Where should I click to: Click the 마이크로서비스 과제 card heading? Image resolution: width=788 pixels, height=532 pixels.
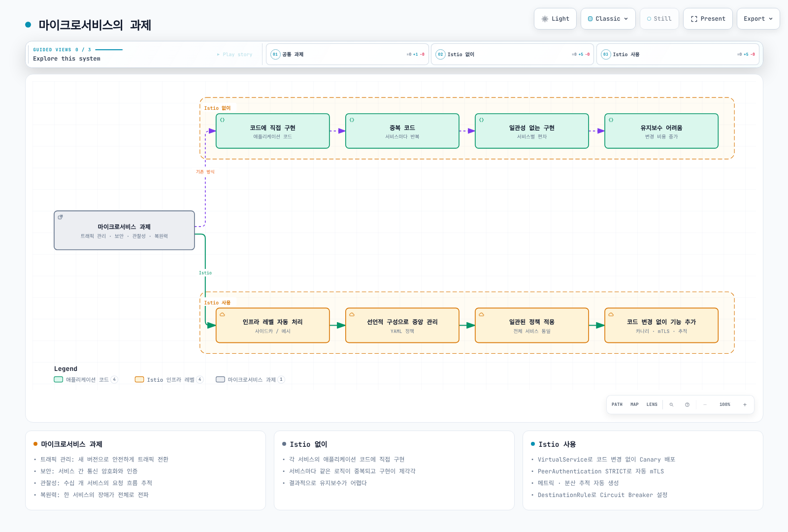(x=71, y=444)
